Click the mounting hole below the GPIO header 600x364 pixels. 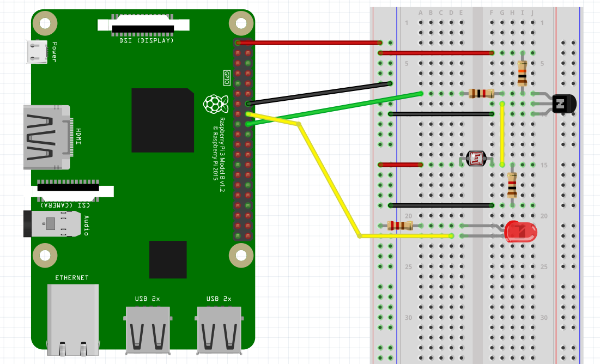[x=241, y=256]
